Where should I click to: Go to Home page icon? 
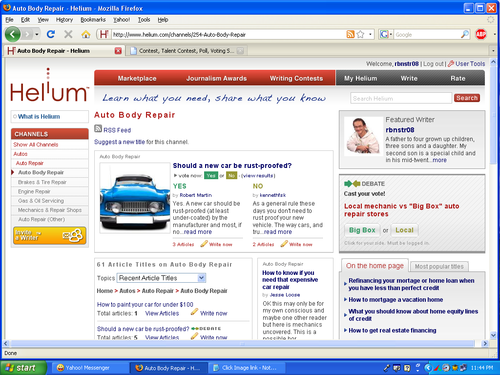click(x=86, y=34)
